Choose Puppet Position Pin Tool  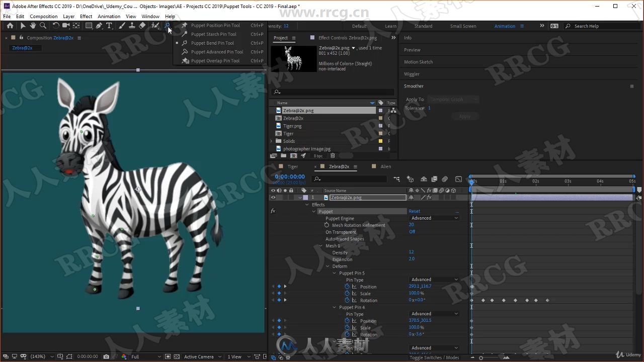tap(215, 25)
